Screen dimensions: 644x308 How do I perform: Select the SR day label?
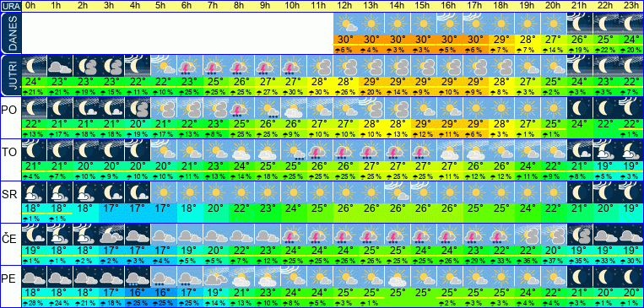[9, 195]
